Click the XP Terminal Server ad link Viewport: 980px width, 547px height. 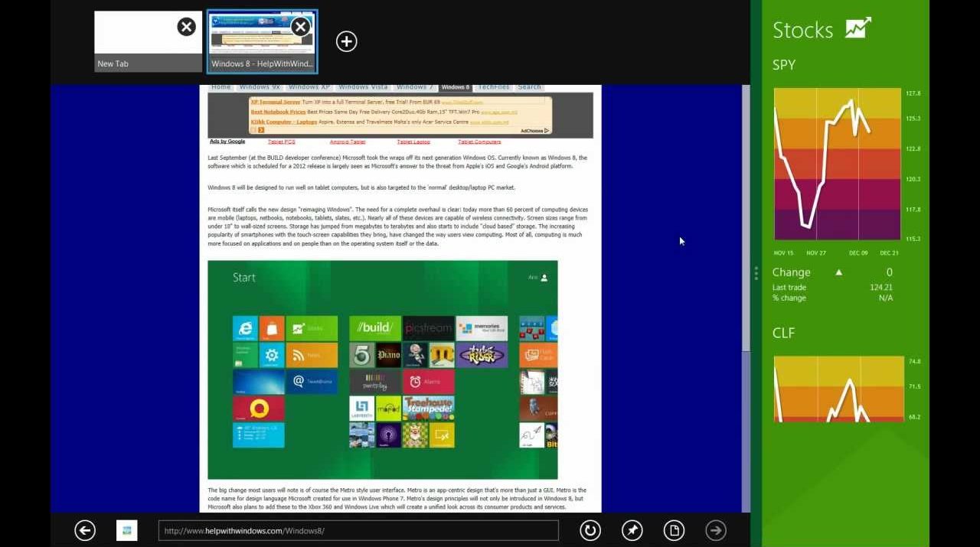click(x=276, y=102)
